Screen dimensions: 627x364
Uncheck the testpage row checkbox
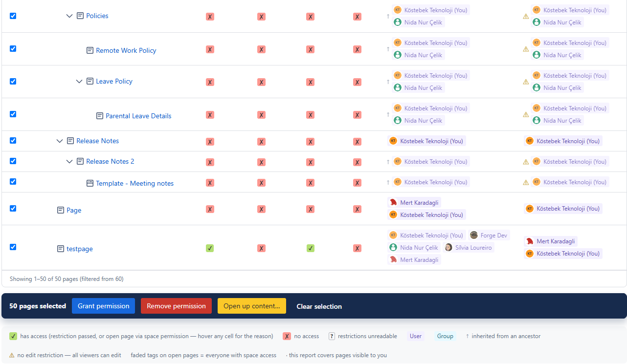(x=13, y=247)
